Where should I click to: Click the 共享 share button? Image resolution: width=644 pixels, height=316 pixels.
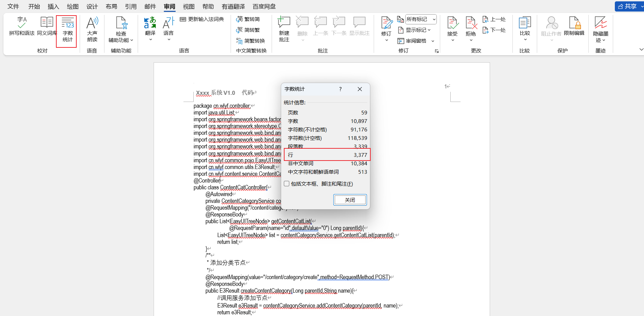click(x=628, y=6)
